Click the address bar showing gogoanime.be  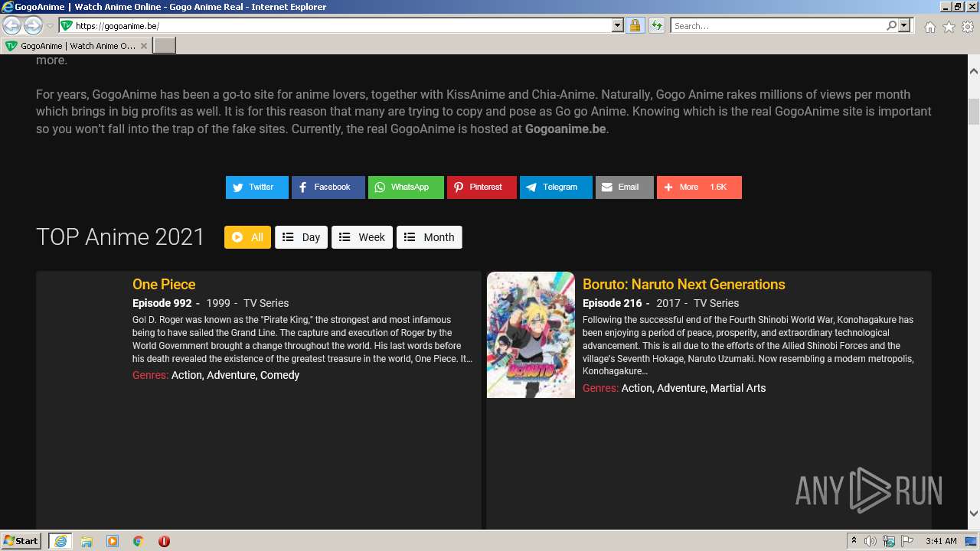(341, 26)
